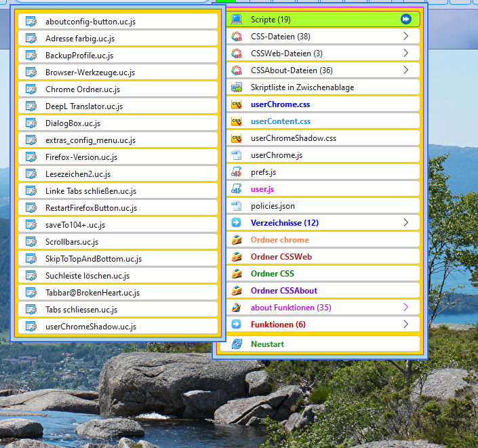This screenshot has width=478, height=448.
Task: Open the Ordner CSSWeb folder entry
Action: pyautogui.click(x=281, y=257)
